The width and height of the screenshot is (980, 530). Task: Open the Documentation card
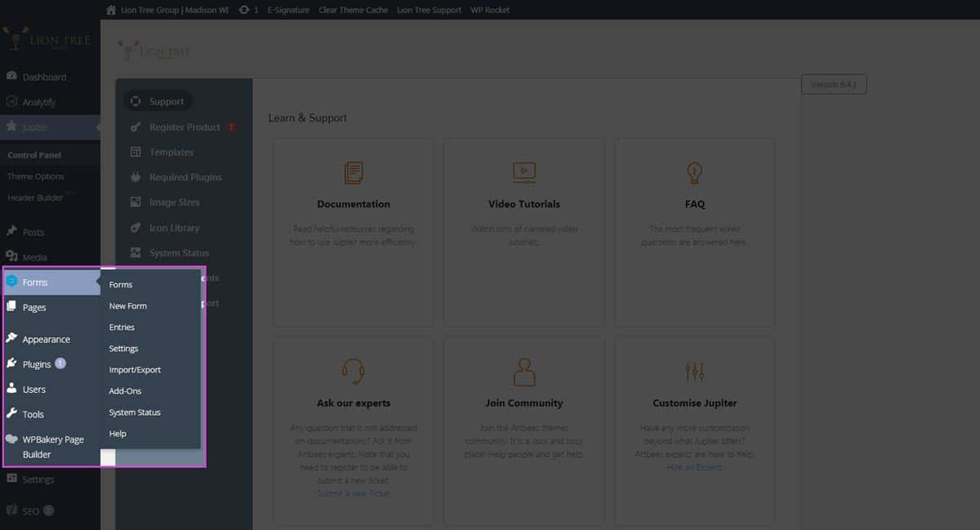pos(354,233)
